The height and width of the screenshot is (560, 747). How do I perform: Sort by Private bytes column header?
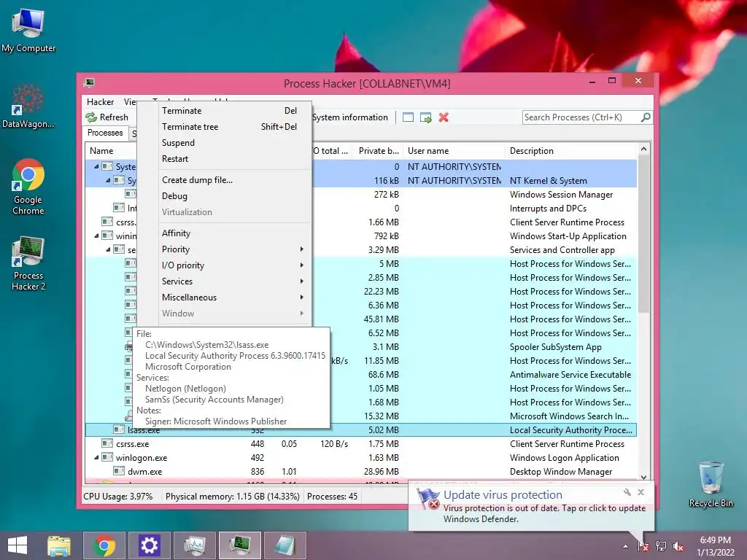point(379,151)
